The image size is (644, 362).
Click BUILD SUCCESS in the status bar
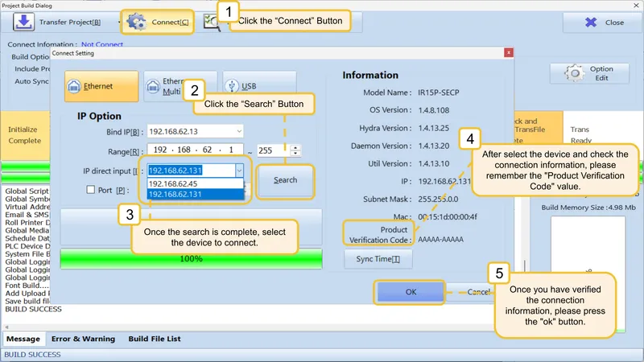[32, 355]
